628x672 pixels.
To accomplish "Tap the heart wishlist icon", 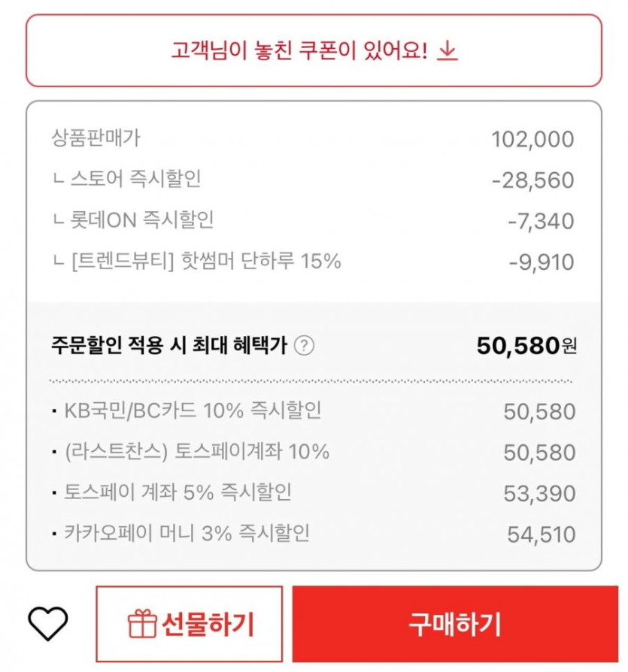I will pos(48,623).
